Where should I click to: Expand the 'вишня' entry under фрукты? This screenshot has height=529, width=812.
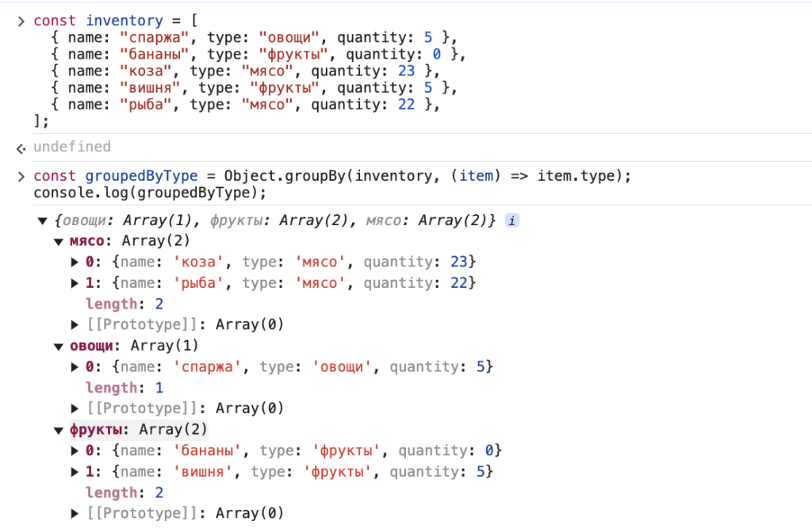tap(75, 472)
